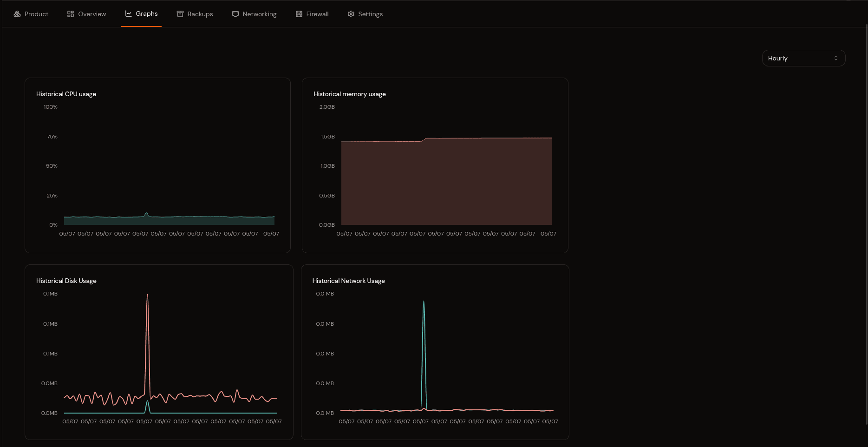Click the Historical CPU usage title
The width and height of the screenshot is (868, 447).
click(66, 94)
